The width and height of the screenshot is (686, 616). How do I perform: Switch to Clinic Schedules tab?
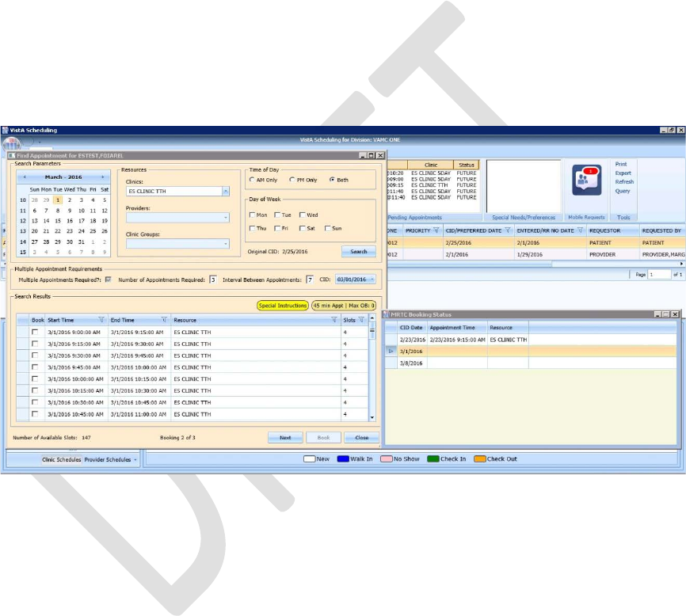point(62,459)
